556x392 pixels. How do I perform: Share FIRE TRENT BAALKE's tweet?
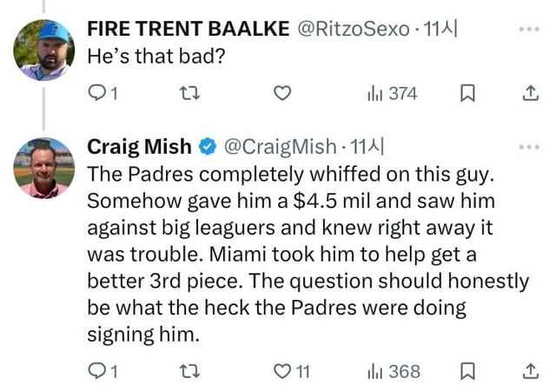pos(528,93)
